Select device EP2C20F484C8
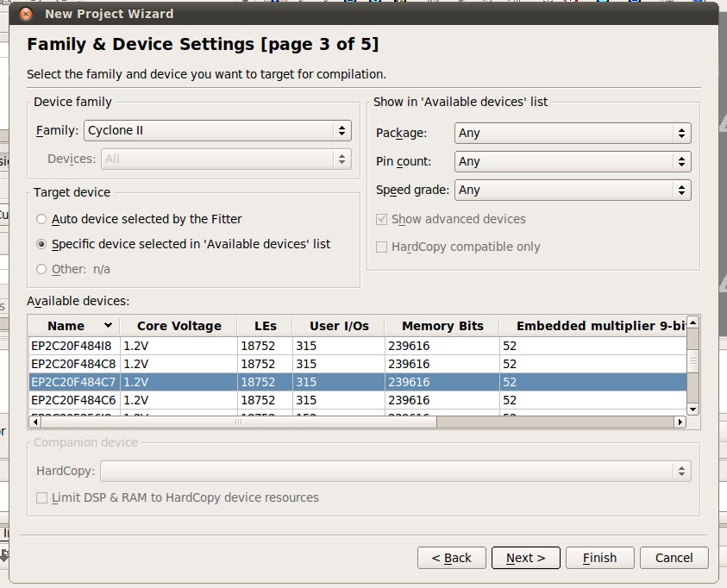Screen dimensions: 727x588 [358, 364]
